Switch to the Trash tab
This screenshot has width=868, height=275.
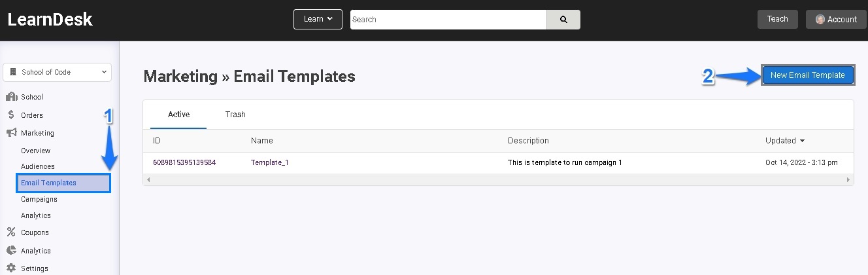[x=235, y=115]
